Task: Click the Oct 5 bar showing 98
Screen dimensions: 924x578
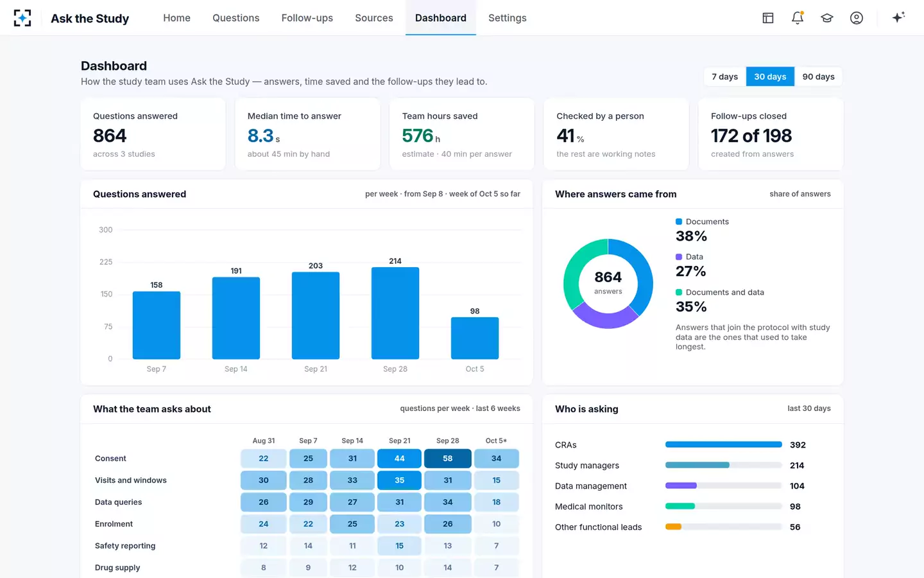Action: click(475, 338)
